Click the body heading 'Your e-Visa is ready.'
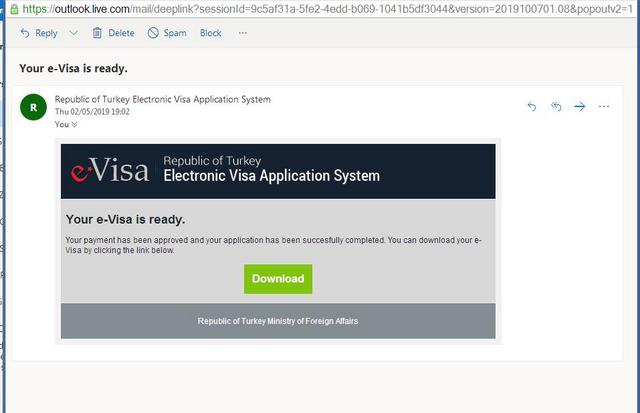 [x=125, y=220]
